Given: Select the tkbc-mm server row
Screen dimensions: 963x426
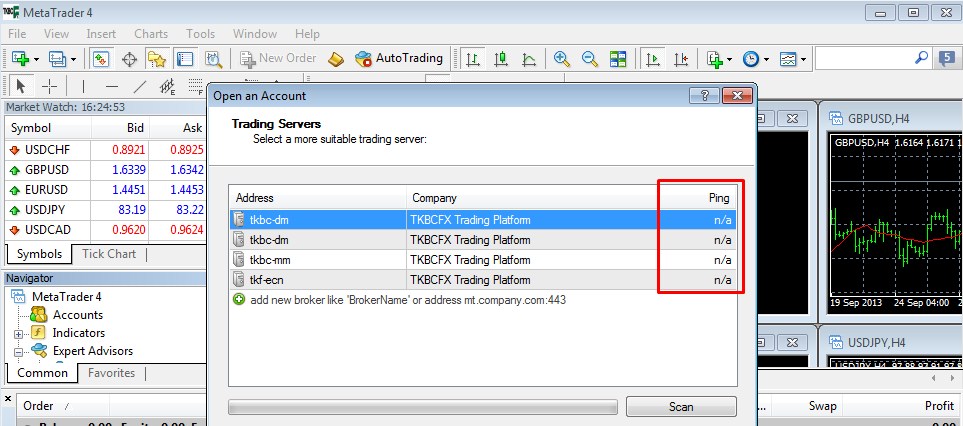Looking at the screenshot, I should [483, 260].
